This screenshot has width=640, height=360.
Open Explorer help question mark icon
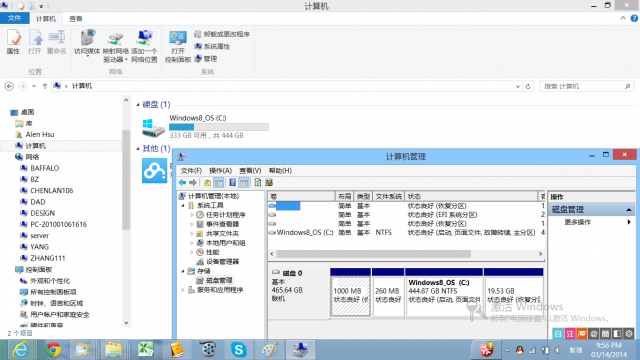click(x=634, y=18)
